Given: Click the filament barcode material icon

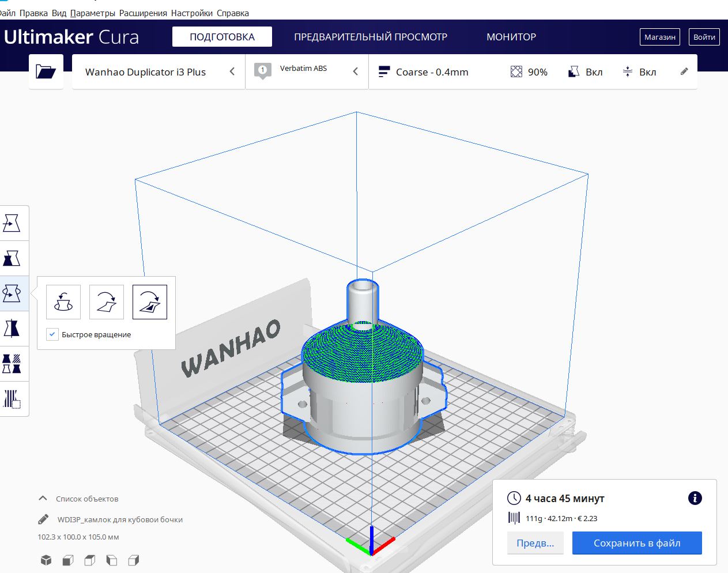Looking at the screenshot, I should (514, 518).
